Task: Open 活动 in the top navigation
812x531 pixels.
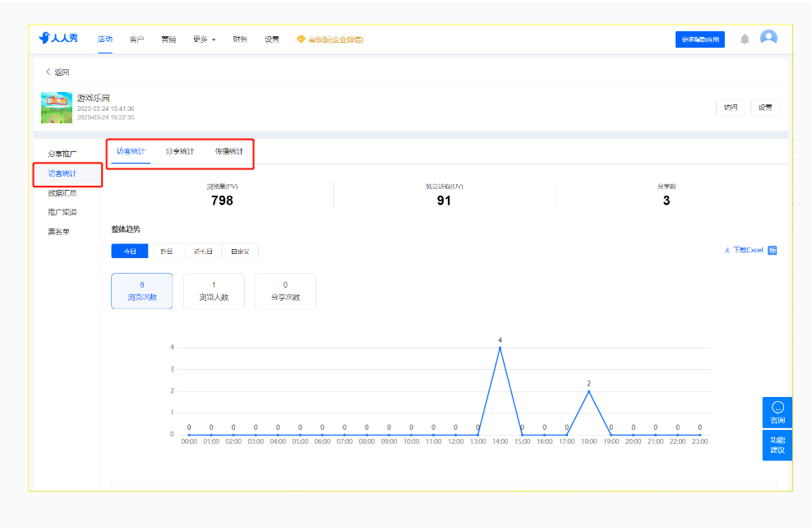Action: pyautogui.click(x=105, y=39)
